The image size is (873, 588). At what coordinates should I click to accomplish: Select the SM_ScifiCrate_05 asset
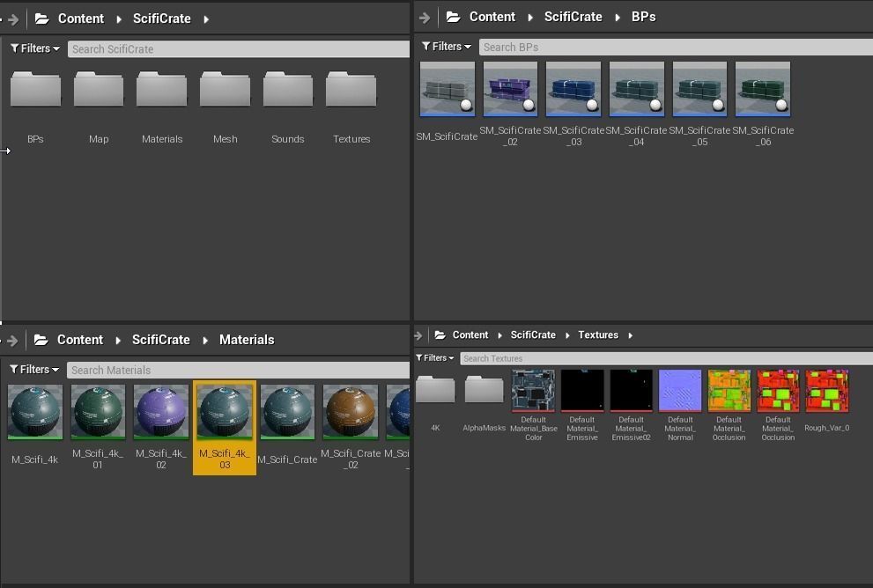[699, 89]
